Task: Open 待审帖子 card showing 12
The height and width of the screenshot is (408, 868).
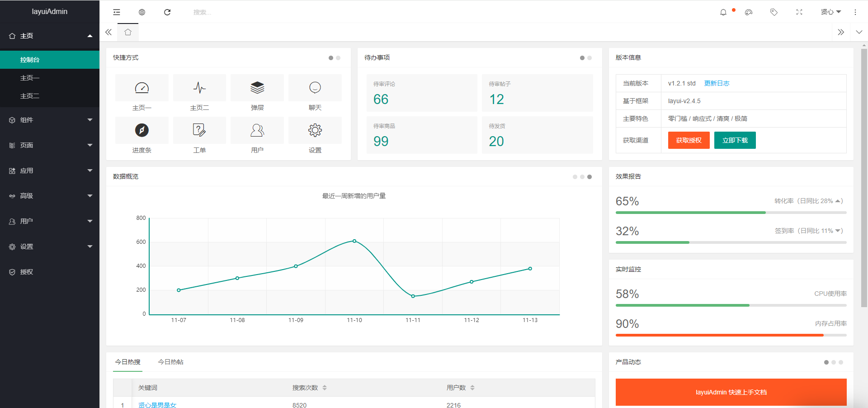Action: pos(538,93)
